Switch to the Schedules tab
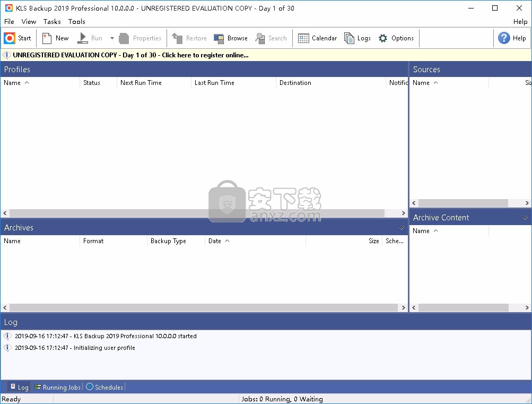532x404 pixels. pos(104,387)
